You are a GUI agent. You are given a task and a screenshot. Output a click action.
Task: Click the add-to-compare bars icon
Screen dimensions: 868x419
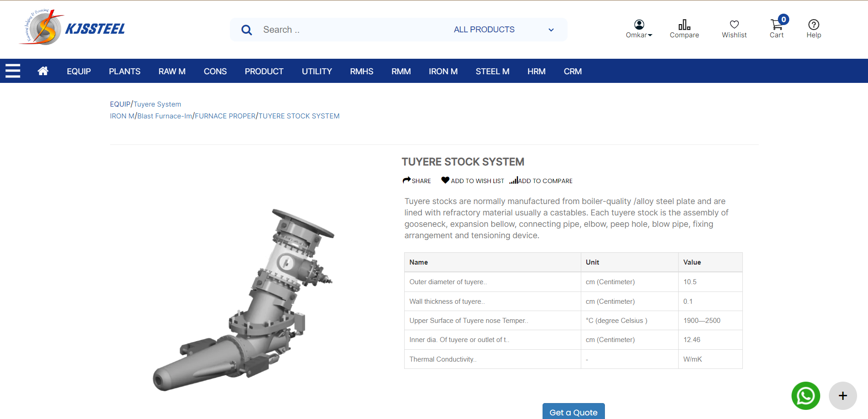coord(513,180)
